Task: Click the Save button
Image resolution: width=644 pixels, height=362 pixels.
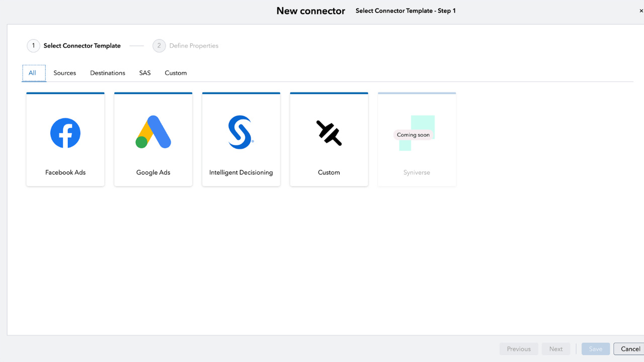Action: (x=596, y=349)
